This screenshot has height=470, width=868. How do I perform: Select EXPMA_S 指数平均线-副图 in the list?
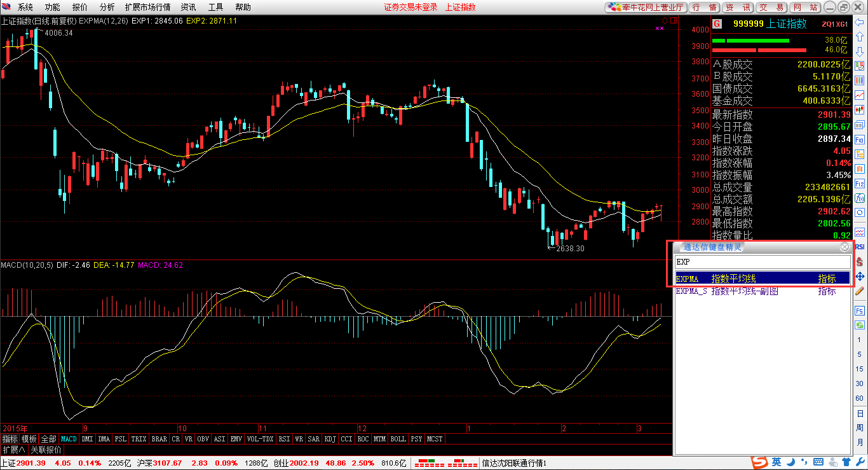pyautogui.click(x=763, y=291)
